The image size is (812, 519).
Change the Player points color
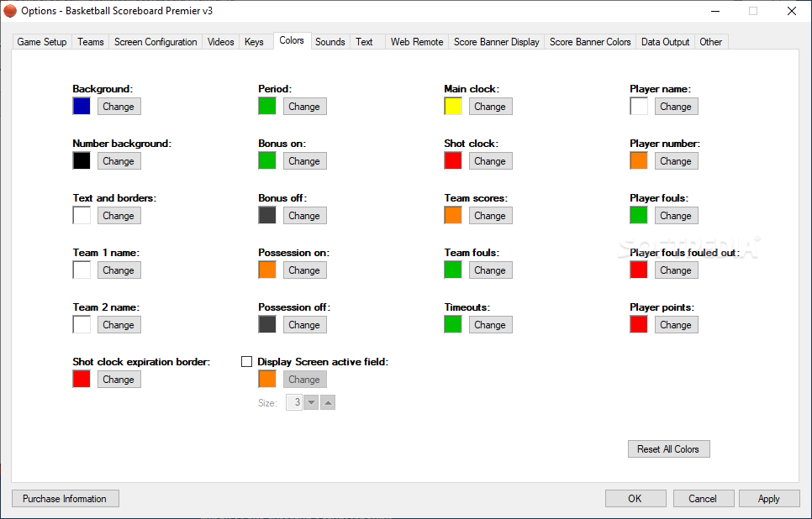(x=677, y=325)
